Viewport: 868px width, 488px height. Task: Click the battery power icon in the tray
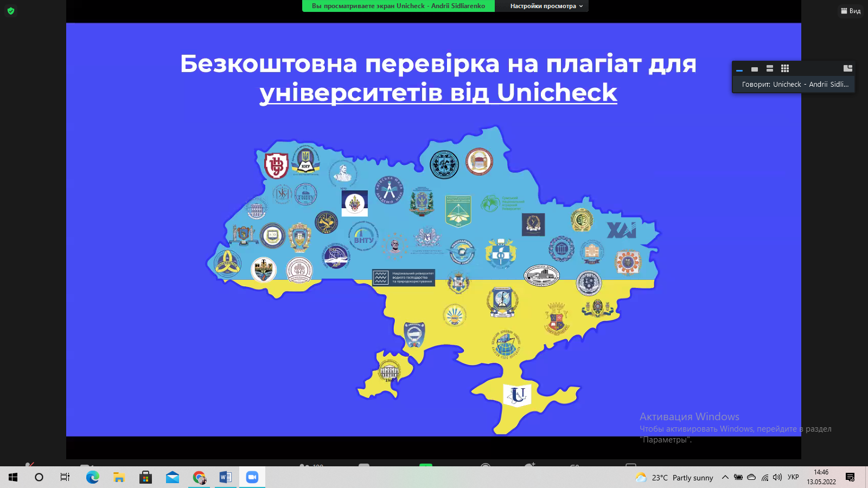[x=738, y=477]
